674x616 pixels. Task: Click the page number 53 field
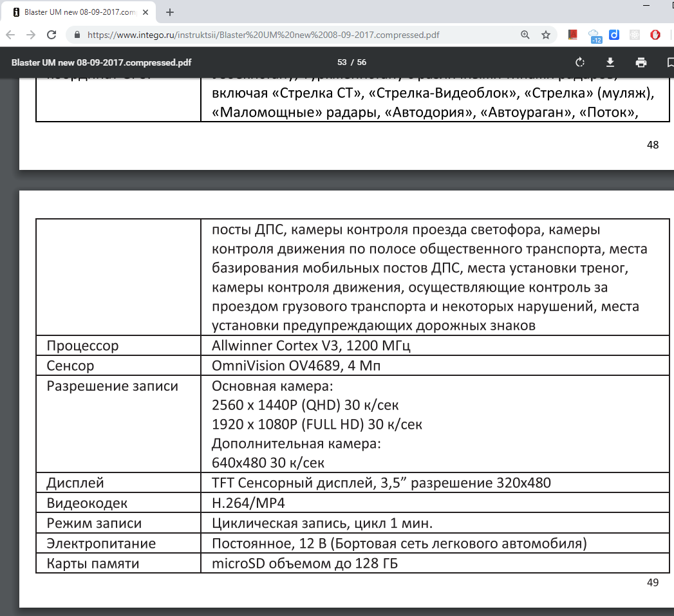pyautogui.click(x=341, y=62)
